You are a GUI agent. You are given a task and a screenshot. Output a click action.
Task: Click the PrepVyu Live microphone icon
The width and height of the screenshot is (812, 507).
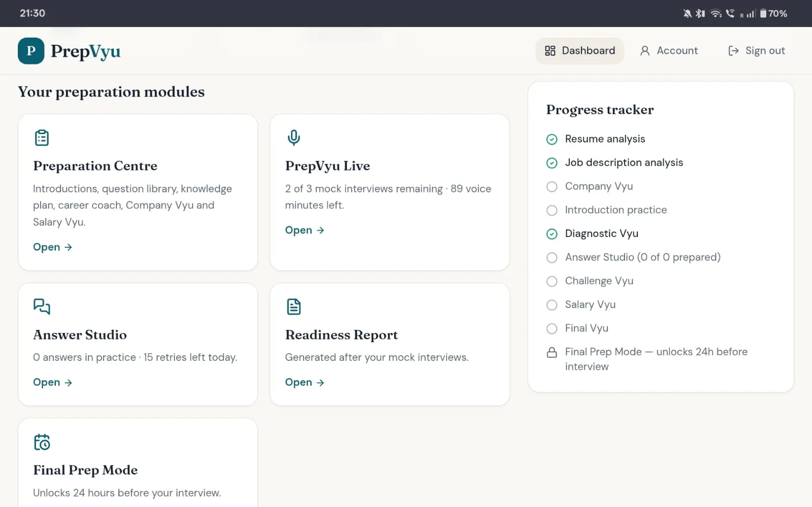coord(294,138)
